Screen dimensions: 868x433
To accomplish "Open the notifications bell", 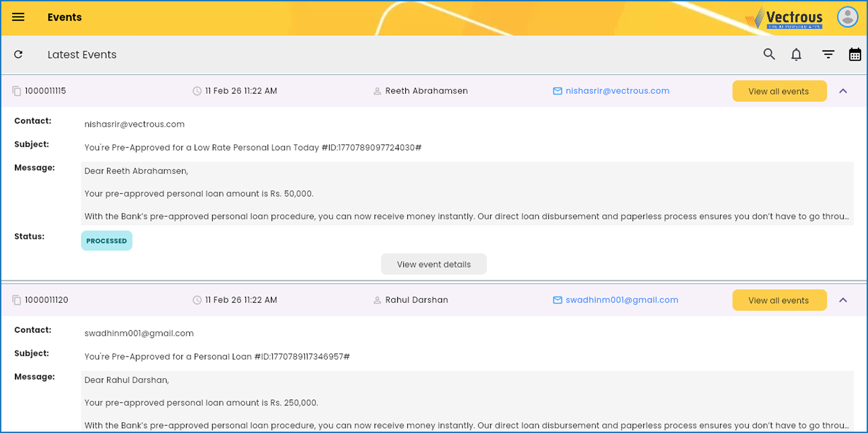I will tap(796, 54).
